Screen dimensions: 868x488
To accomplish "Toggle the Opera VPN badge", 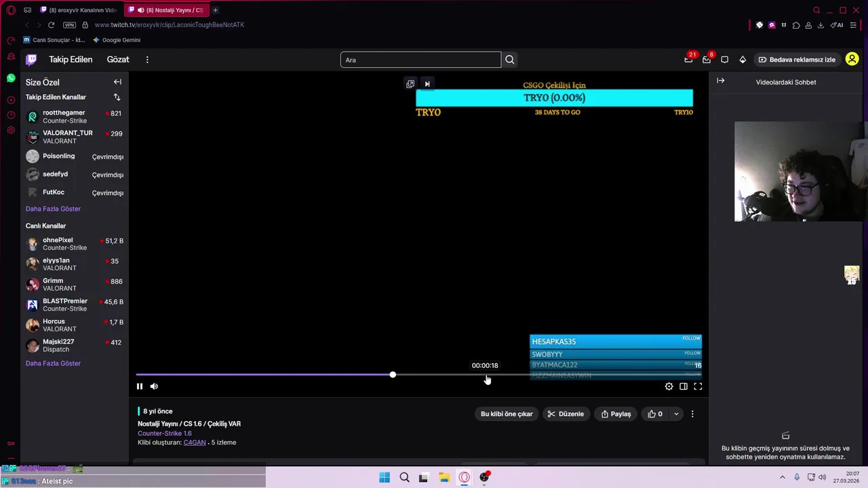I will click(69, 25).
